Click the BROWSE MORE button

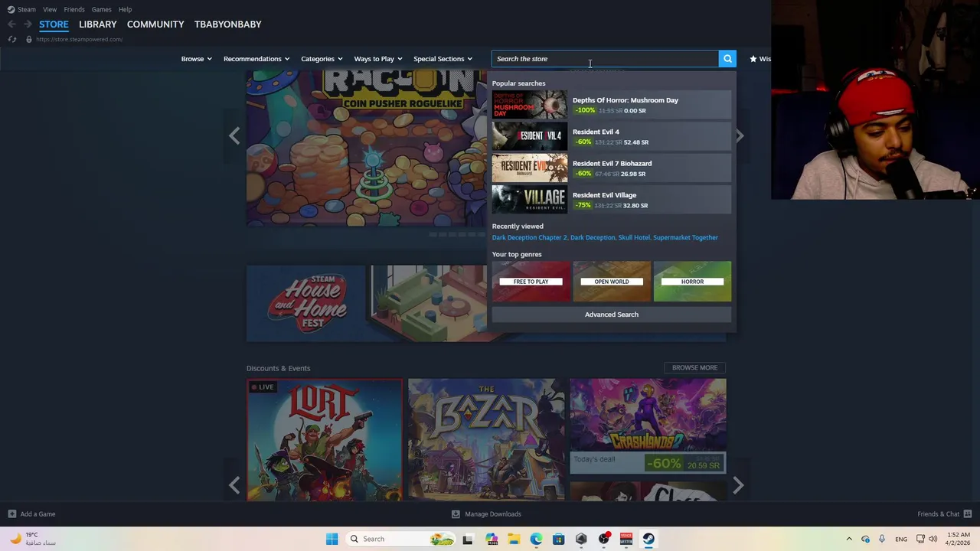(694, 367)
